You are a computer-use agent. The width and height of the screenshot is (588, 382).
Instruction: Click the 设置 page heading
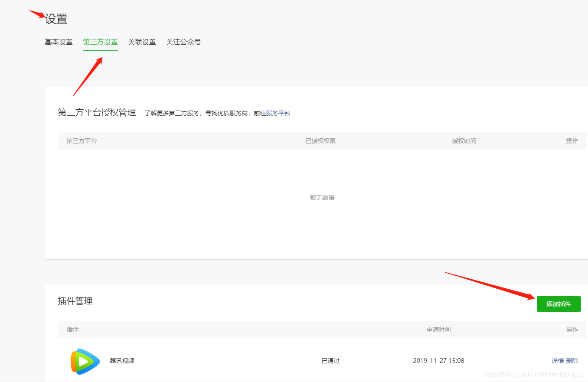click(x=56, y=19)
